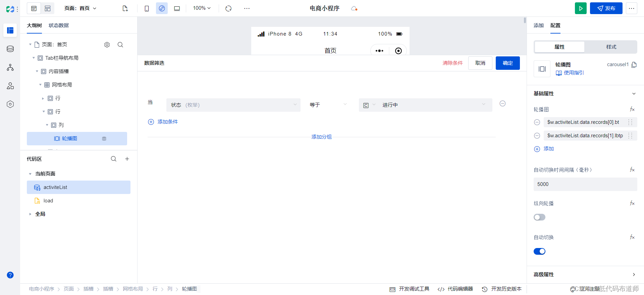This screenshot has height=295, width=644.
Task: Click 添加 to add carousel image
Action: [544, 149]
